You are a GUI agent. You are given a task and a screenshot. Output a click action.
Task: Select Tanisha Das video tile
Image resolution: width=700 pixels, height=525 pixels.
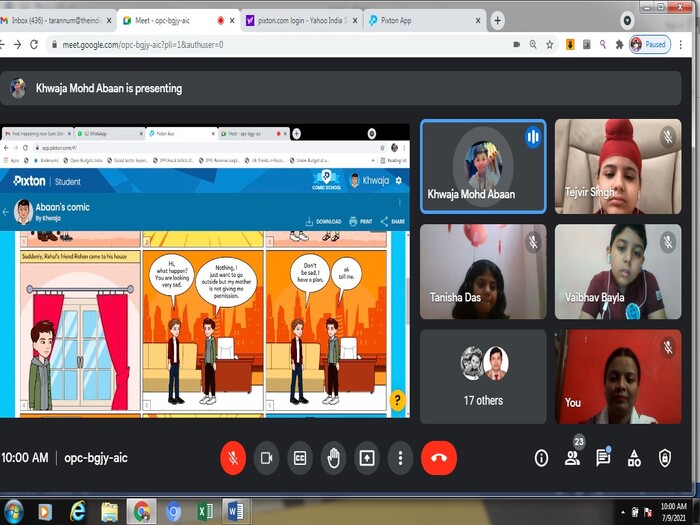pyautogui.click(x=483, y=271)
